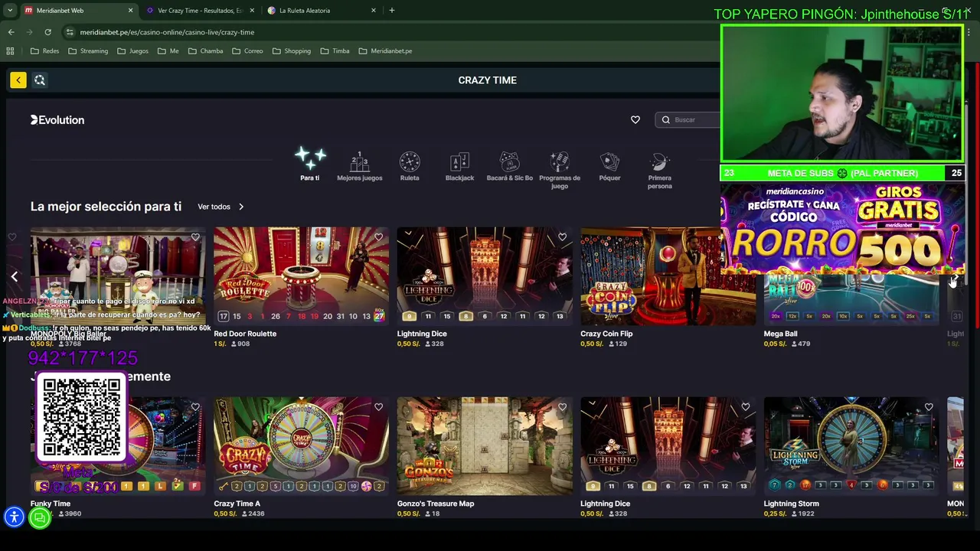Screen dimensions: 980x551
Task: View site information icon in address bar
Action: pos(70,32)
